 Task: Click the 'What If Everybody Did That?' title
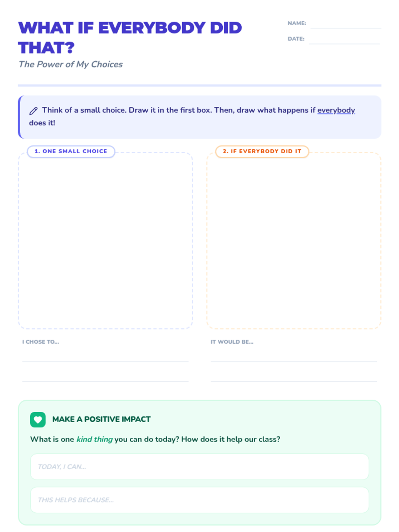130,38
